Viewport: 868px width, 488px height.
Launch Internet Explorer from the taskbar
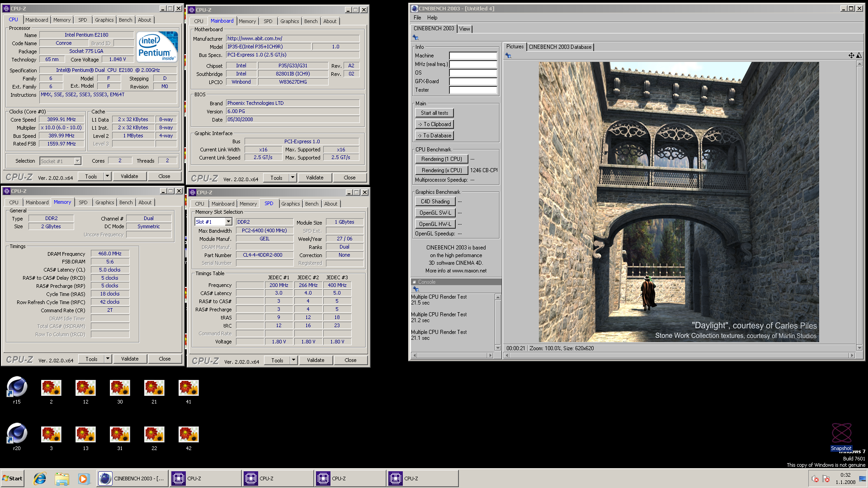pos(40,479)
